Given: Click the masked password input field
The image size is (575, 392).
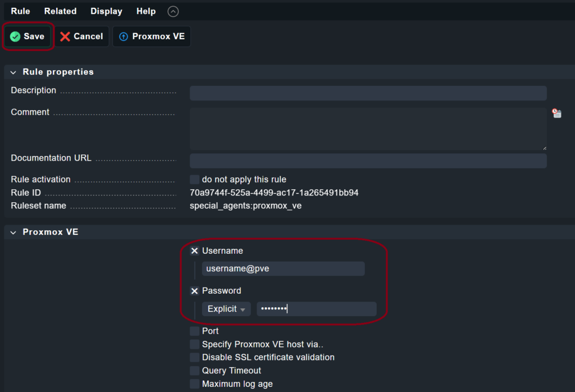Looking at the screenshot, I should (317, 309).
